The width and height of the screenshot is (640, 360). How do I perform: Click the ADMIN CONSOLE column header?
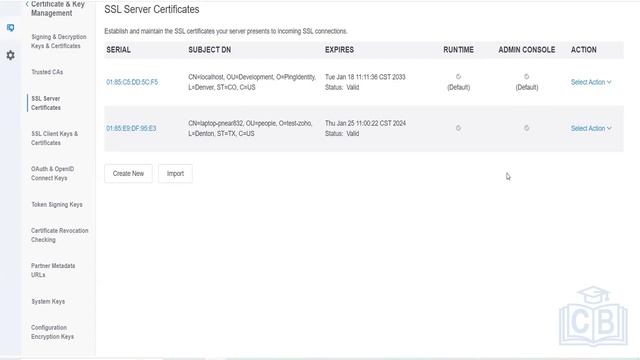pos(527,50)
